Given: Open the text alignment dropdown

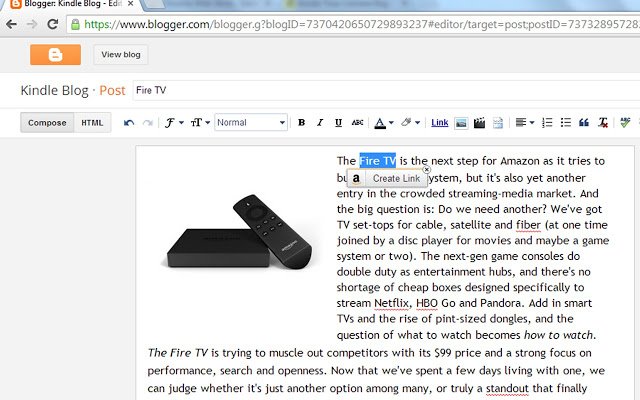Looking at the screenshot, I should [x=524, y=122].
